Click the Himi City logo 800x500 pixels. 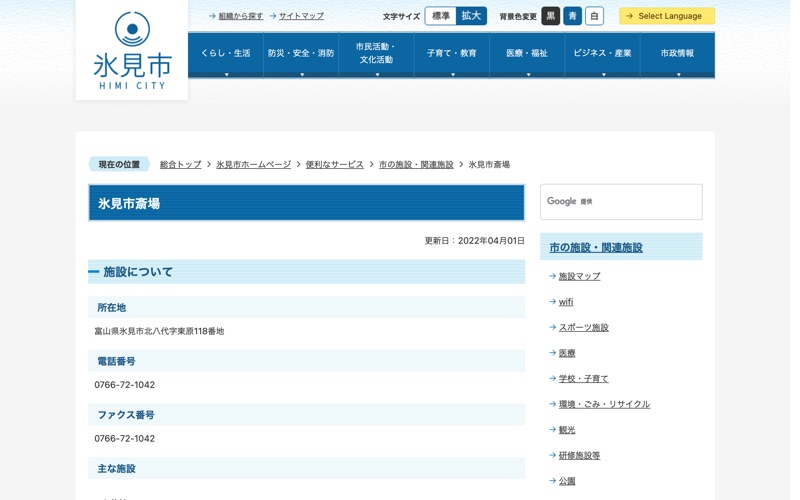pyautogui.click(x=132, y=50)
